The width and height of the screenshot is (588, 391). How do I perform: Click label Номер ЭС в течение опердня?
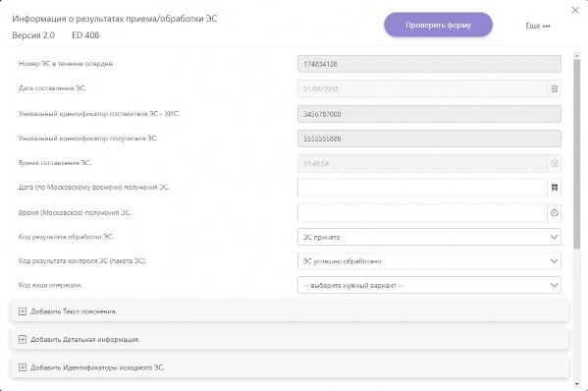tap(66, 64)
